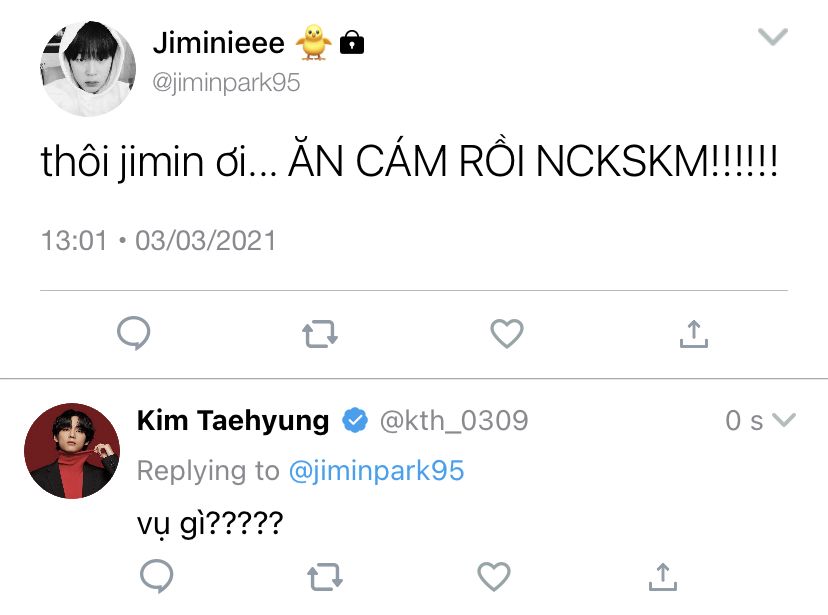828x615 pixels.
Task: Click the reply text "vụ gì?????"
Action: (x=208, y=523)
